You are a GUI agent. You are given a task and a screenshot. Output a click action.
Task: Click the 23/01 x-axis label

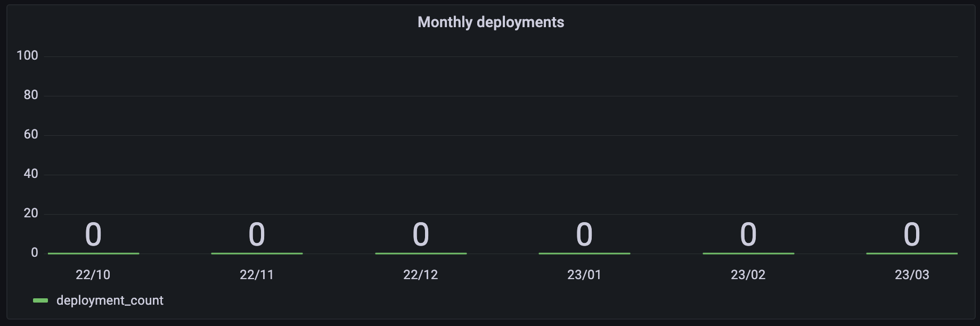point(584,275)
